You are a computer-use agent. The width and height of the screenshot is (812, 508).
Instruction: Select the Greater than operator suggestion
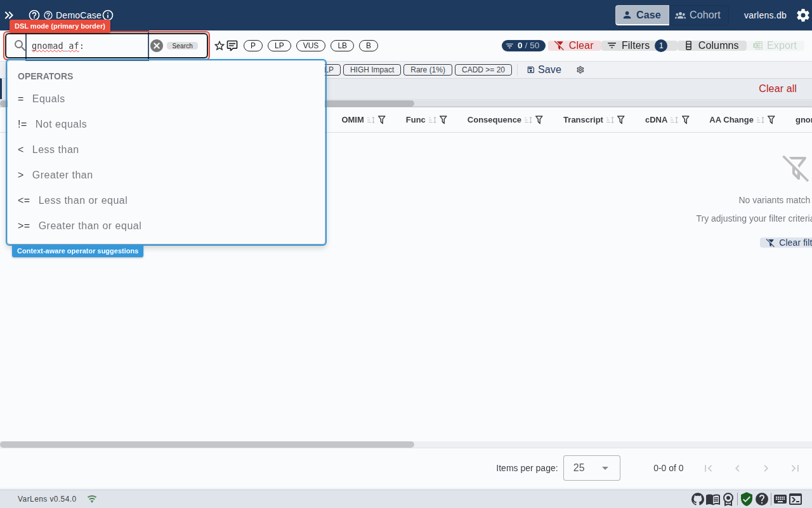(x=62, y=175)
